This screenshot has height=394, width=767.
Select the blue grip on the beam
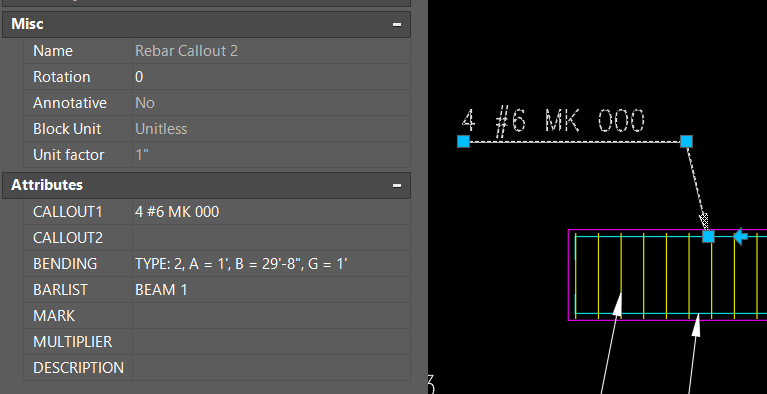point(708,237)
